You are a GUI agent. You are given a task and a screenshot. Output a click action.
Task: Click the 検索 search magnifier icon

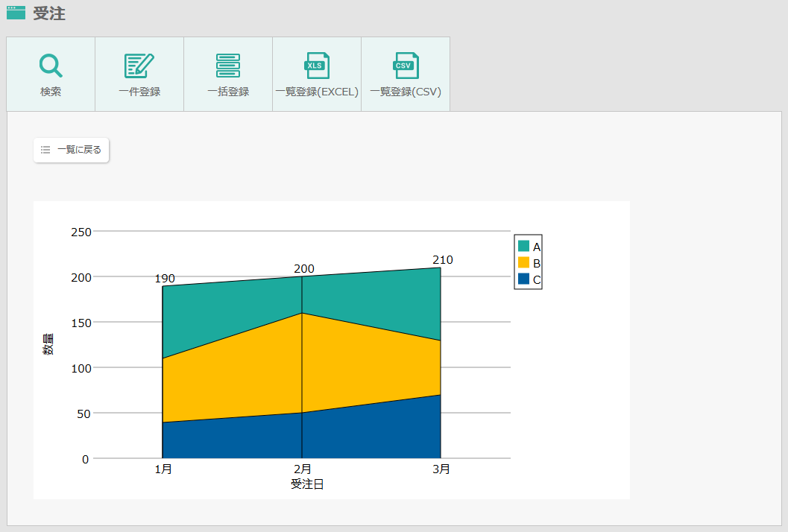click(51, 66)
